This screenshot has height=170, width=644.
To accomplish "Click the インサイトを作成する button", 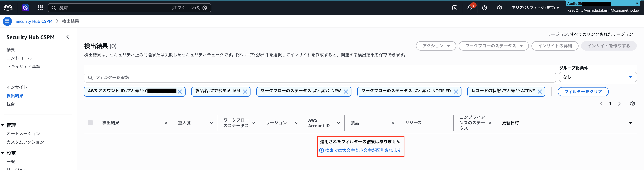I will [609, 46].
